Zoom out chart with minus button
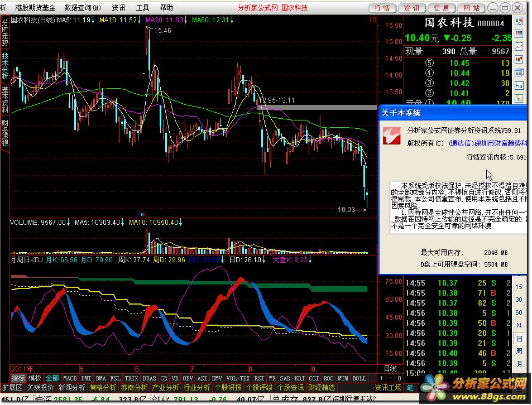 (x=391, y=378)
